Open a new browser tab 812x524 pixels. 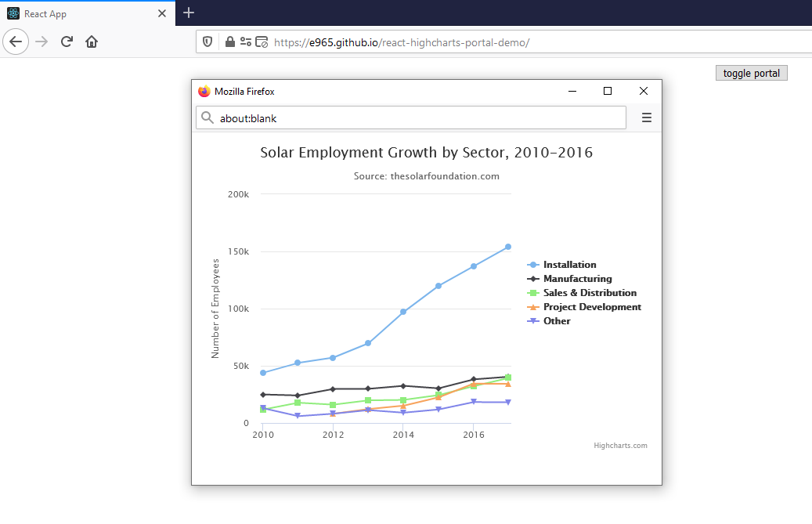tap(189, 13)
